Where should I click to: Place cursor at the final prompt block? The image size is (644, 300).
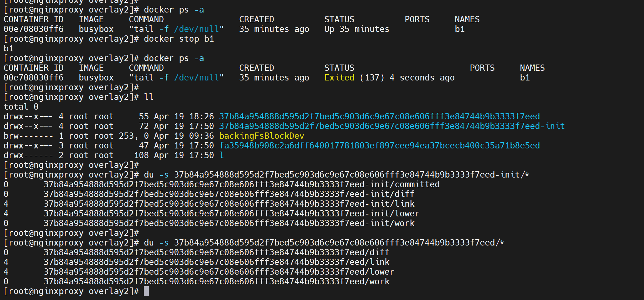coord(146,291)
